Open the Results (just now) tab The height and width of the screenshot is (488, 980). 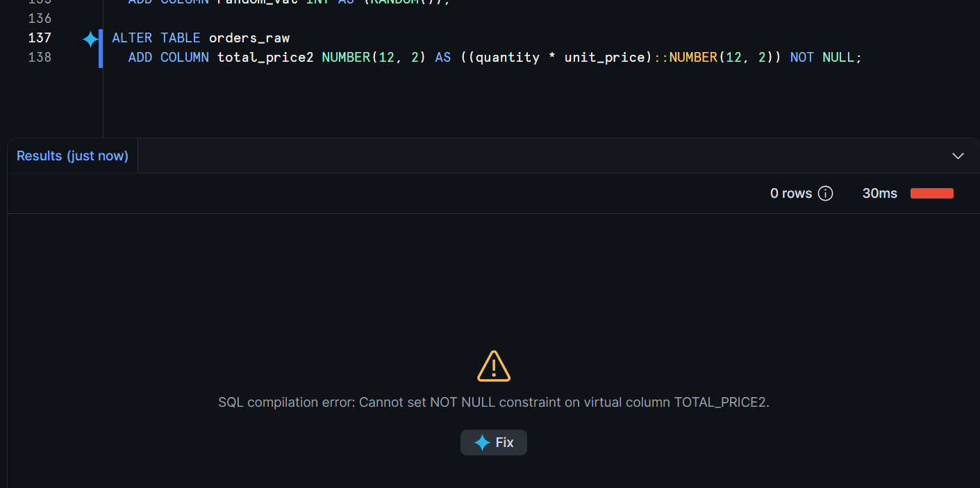tap(72, 155)
